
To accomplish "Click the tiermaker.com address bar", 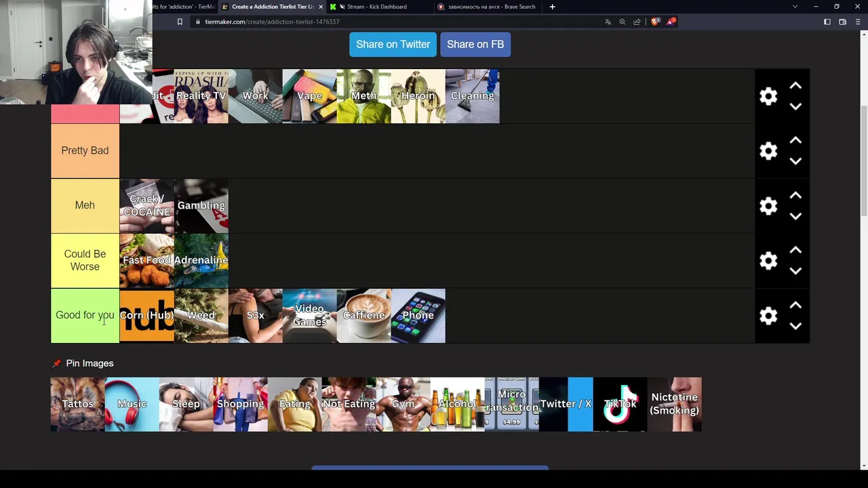I will tap(393, 22).
